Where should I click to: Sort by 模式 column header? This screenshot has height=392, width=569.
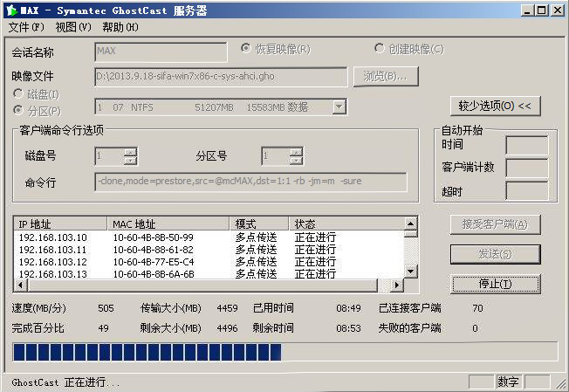click(x=259, y=224)
